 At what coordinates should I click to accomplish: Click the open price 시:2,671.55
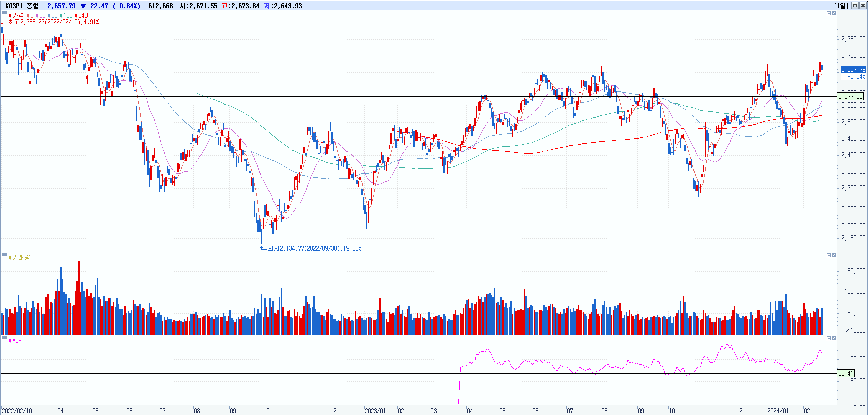click(199, 6)
